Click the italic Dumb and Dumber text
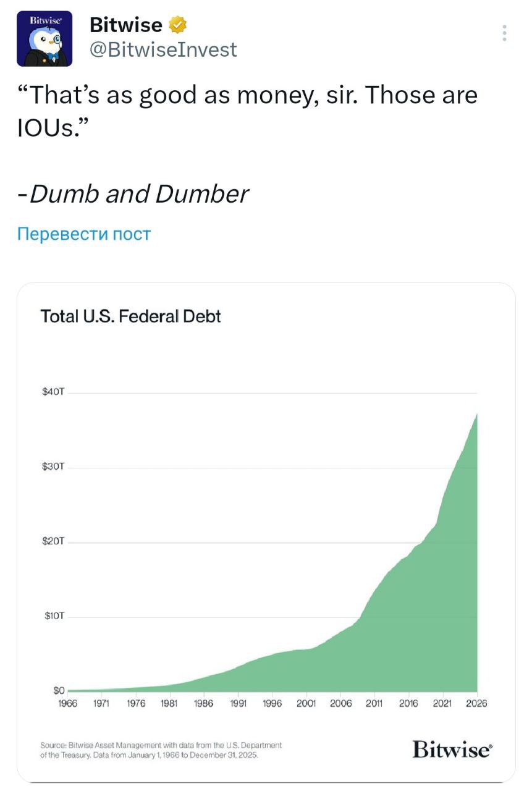The image size is (532, 791). coord(138,194)
